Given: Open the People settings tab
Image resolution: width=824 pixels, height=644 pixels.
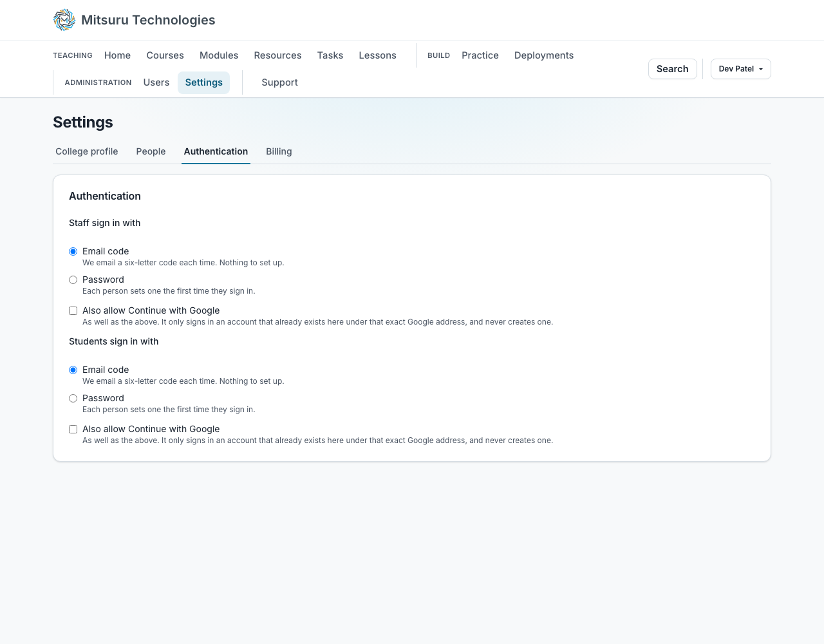Looking at the screenshot, I should coord(151,151).
